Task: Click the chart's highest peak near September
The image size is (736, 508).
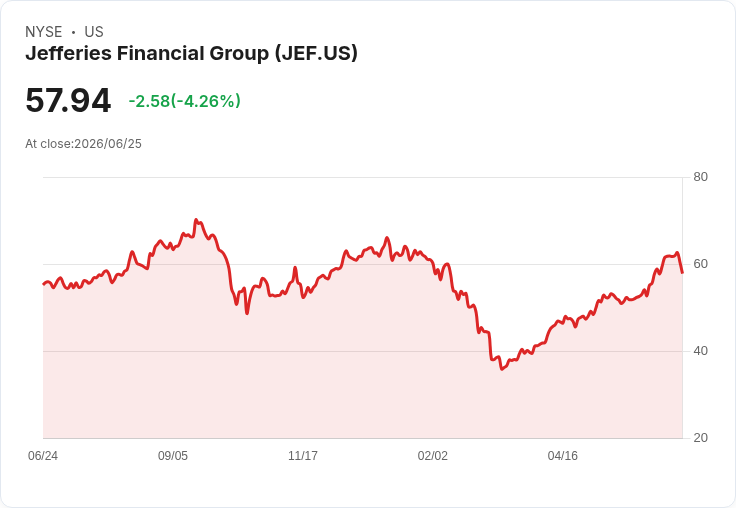Action: point(196,220)
